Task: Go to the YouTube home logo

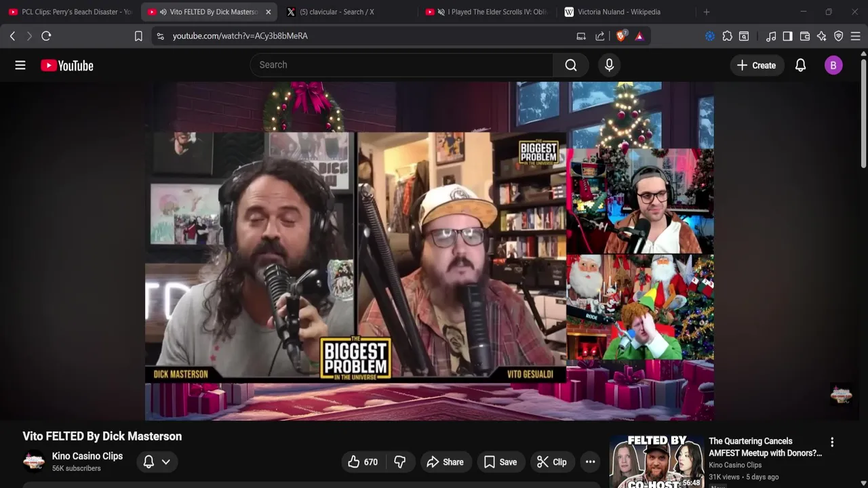Action: 66,66
